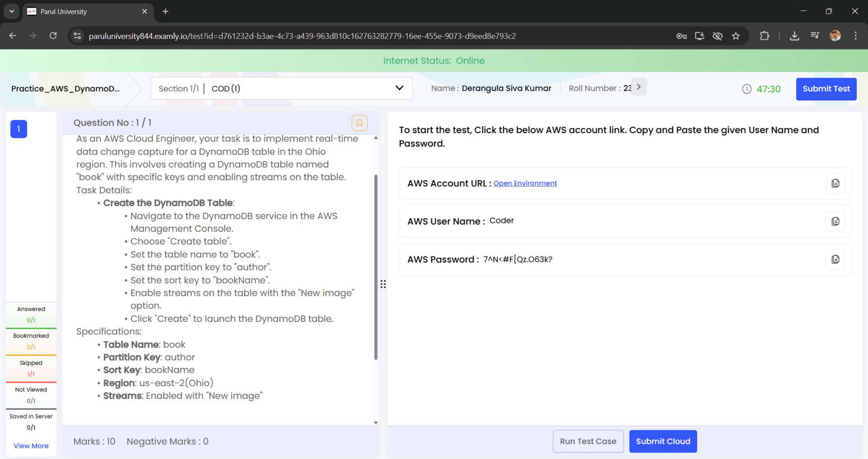Open saved passwords key icon
This screenshot has height=459, width=868.
tap(681, 36)
